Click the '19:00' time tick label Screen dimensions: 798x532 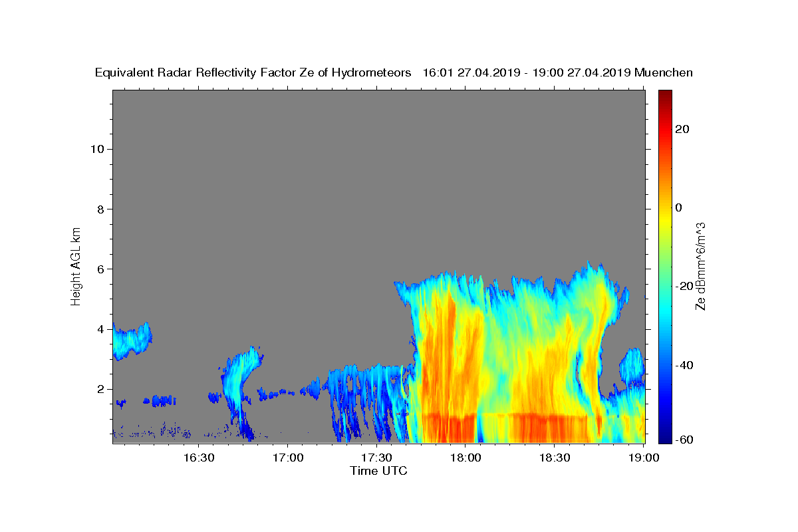coord(644,458)
